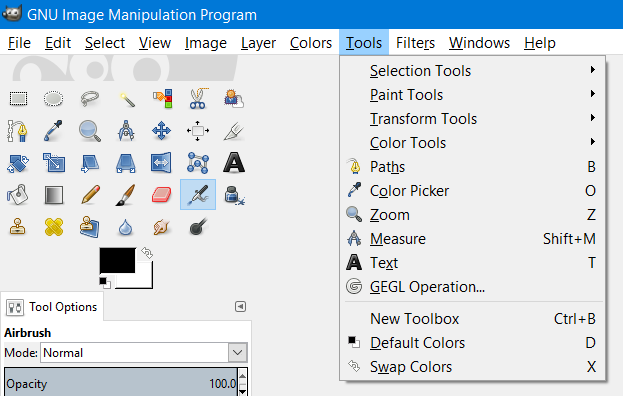Open the File menu
Image resolution: width=623 pixels, height=396 pixels.
pos(19,42)
